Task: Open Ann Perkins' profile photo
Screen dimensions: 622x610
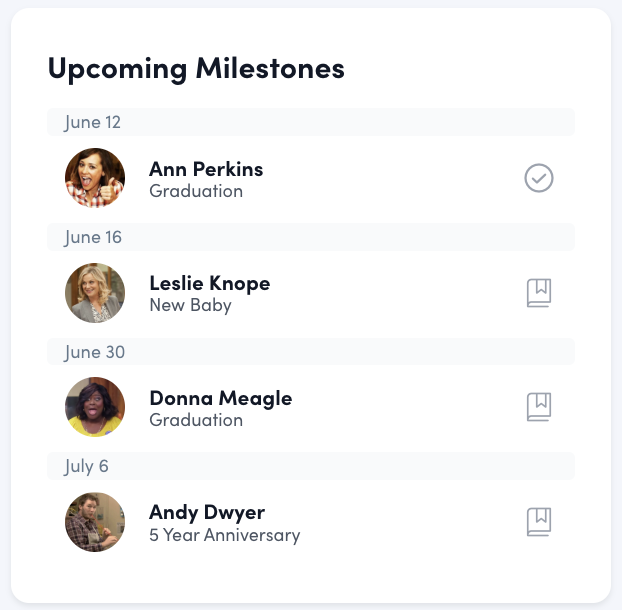Action: [95, 178]
